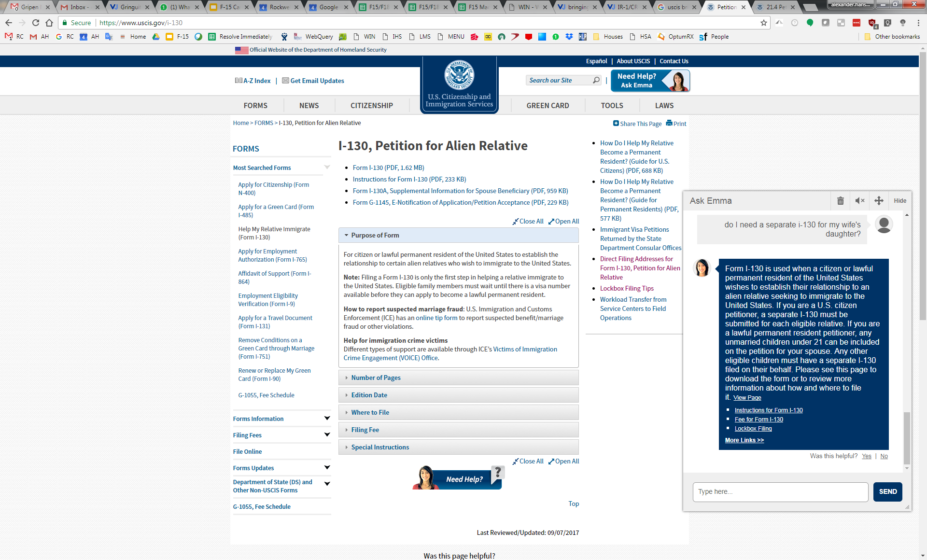The image size is (927, 560).
Task: Go to browser home icon
Action: point(49,23)
